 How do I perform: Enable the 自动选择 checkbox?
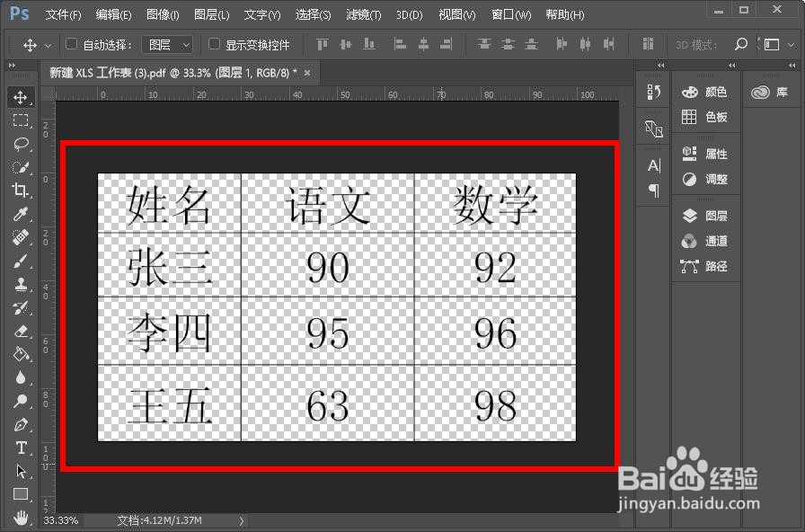coord(71,43)
